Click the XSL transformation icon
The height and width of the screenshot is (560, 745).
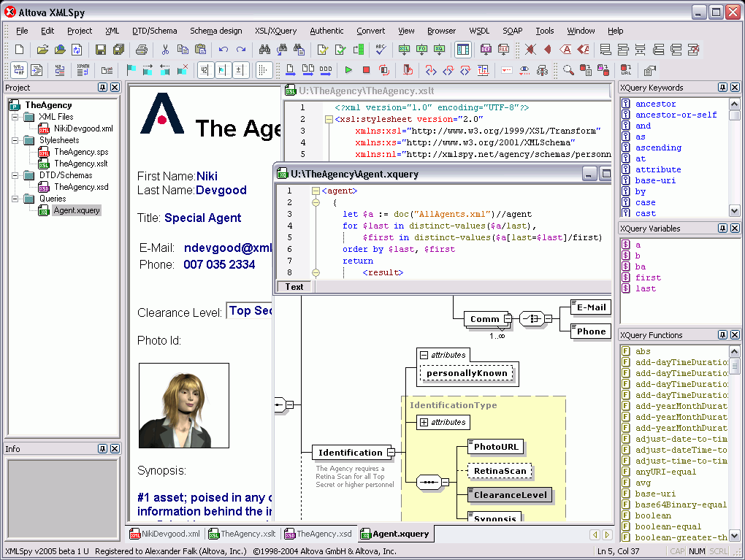[405, 50]
